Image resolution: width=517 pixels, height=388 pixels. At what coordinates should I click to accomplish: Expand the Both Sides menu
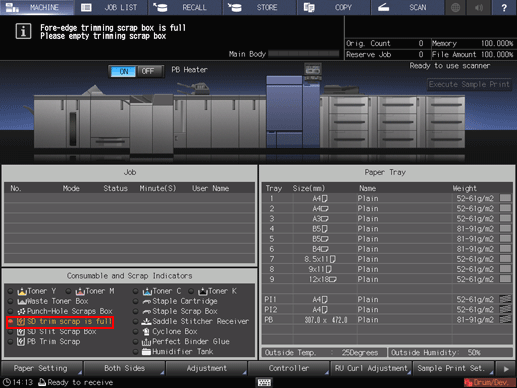coord(124,368)
